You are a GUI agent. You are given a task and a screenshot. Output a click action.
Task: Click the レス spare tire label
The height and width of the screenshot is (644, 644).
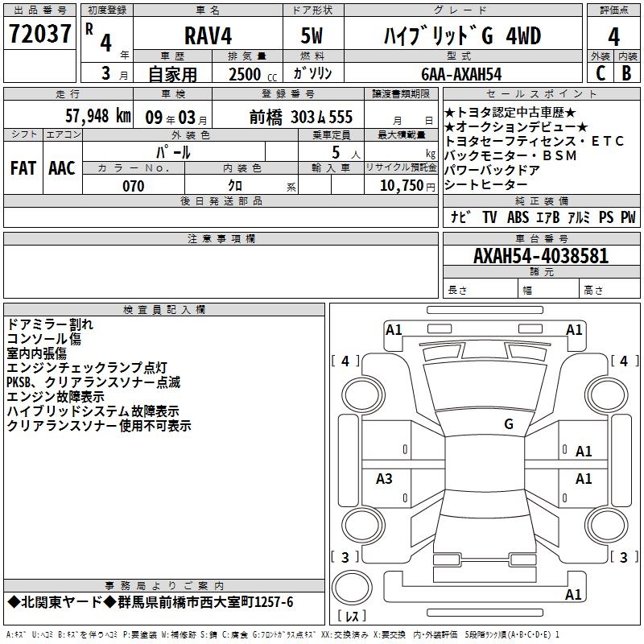(x=351, y=617)
